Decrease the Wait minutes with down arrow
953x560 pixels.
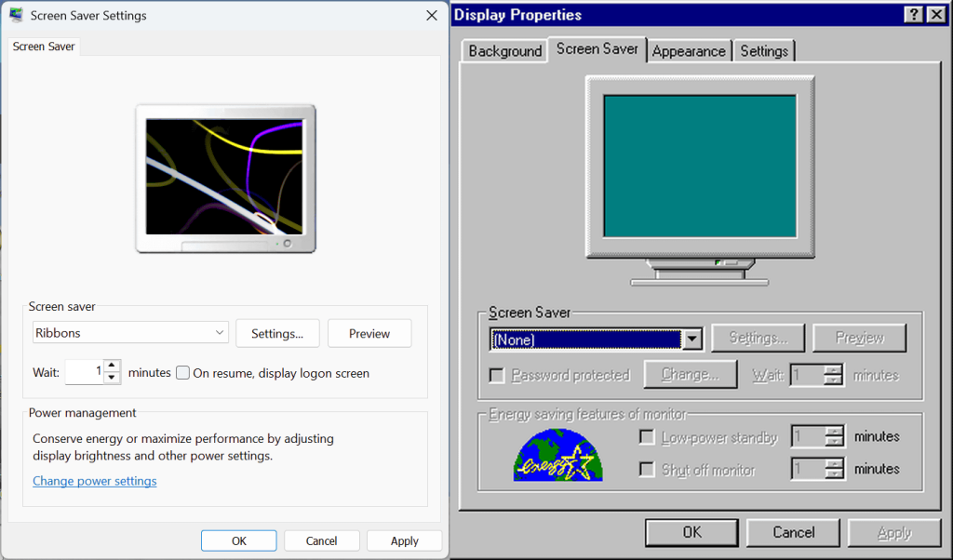[112, 378]
